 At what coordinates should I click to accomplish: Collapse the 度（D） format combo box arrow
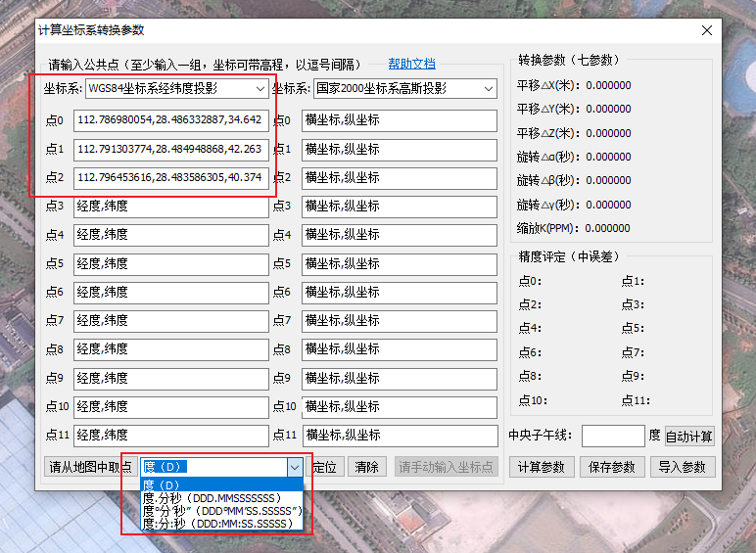pyautogui.click(x=295, y=467)
